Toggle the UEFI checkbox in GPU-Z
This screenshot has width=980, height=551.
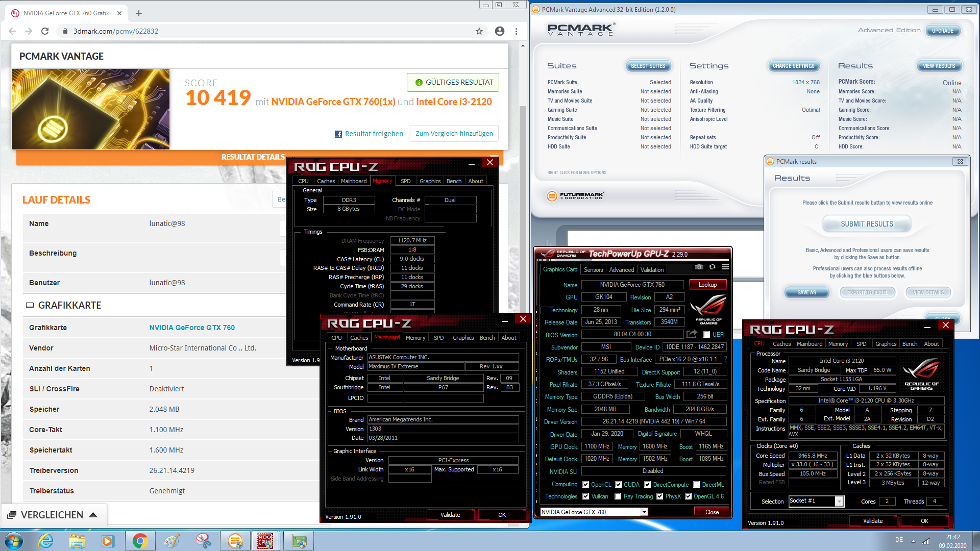tap(707, 335)
